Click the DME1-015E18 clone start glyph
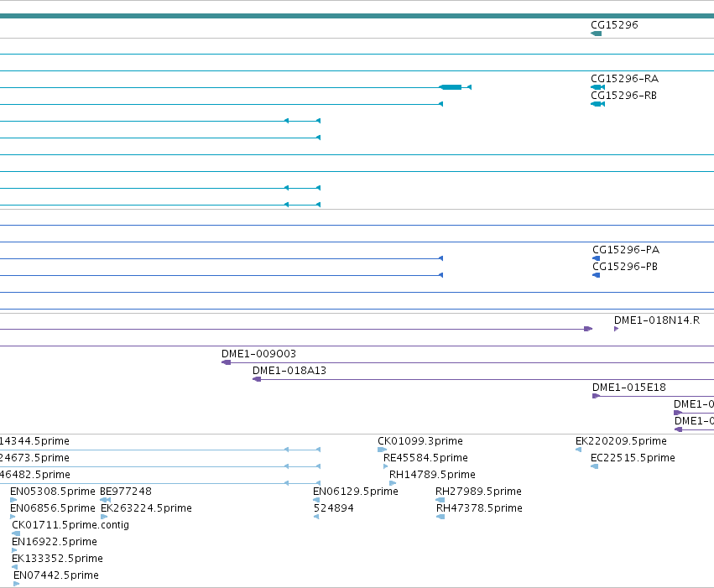Image resolution: width=714 pixels, height=588 pixels. (x=596, y=397)
